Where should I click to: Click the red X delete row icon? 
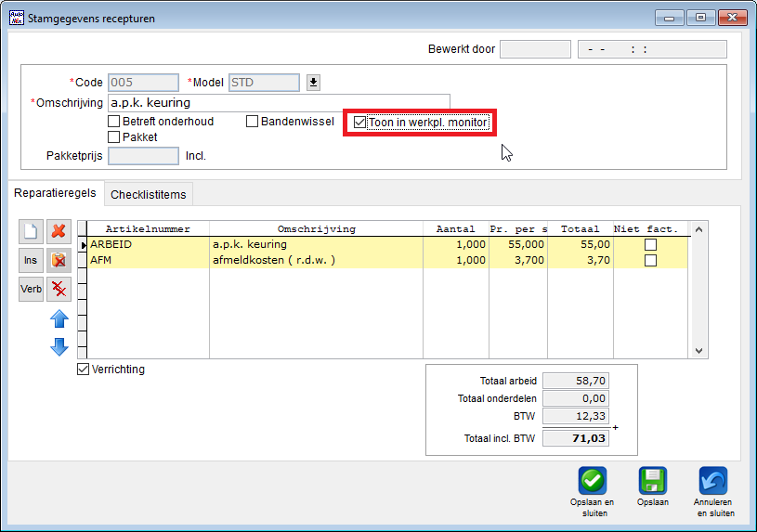point(59,231)
